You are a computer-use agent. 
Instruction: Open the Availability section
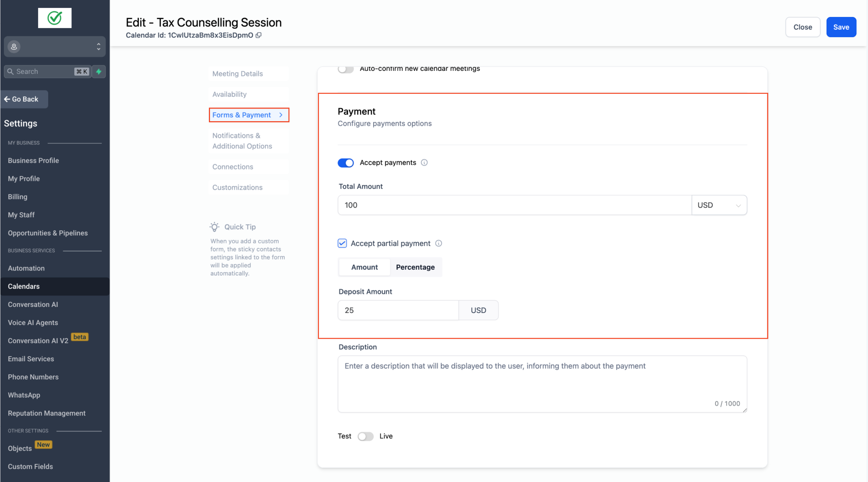pyautogui.click(x=229, y=94)
